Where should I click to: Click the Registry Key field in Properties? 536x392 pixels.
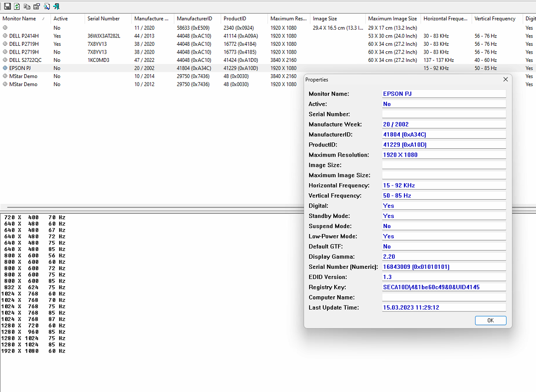[x=444, y=287]
